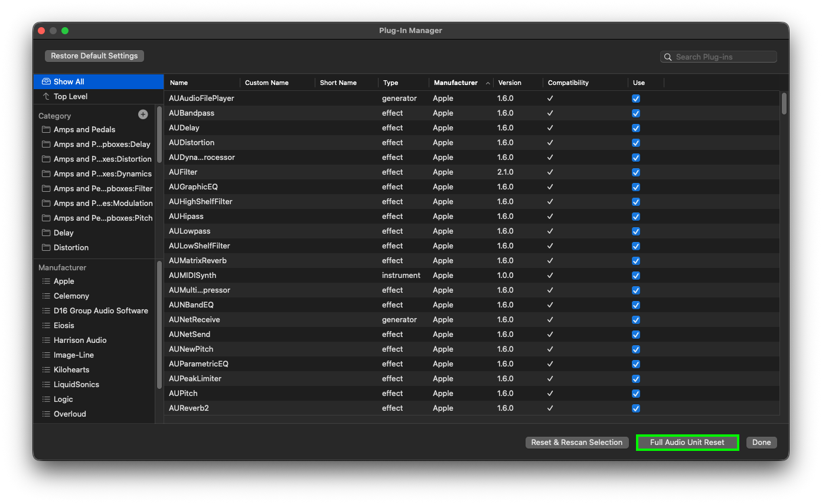Click Full Audio Unit Reset button
The image size is (822, 504).
tap(687, 443)
